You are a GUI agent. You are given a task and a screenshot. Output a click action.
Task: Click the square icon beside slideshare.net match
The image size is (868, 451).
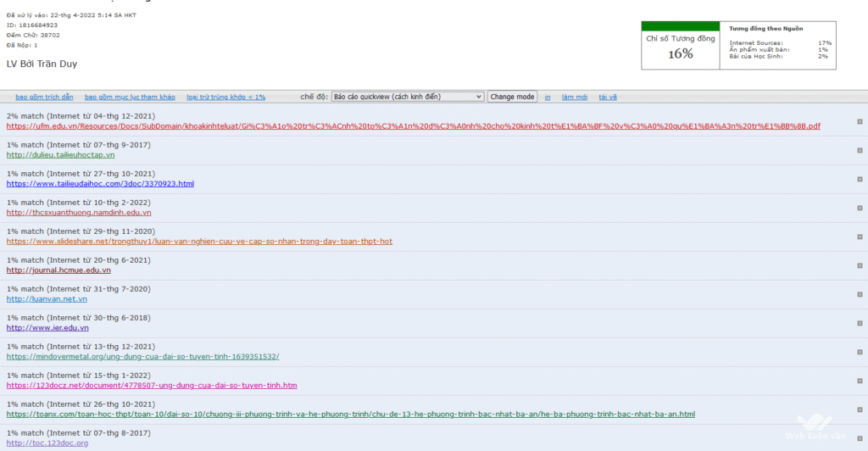860,237
